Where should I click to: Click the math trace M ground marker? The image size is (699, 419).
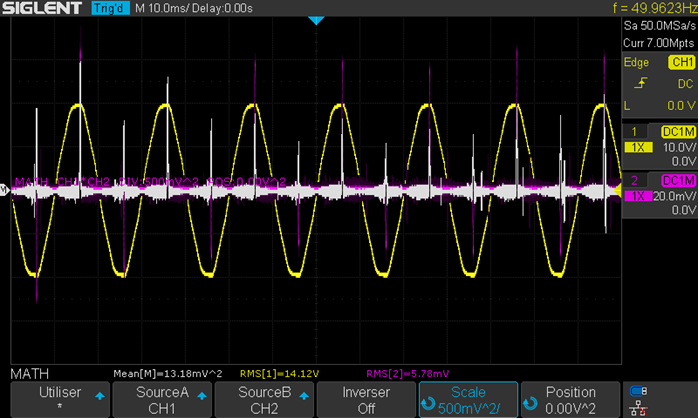4,190
